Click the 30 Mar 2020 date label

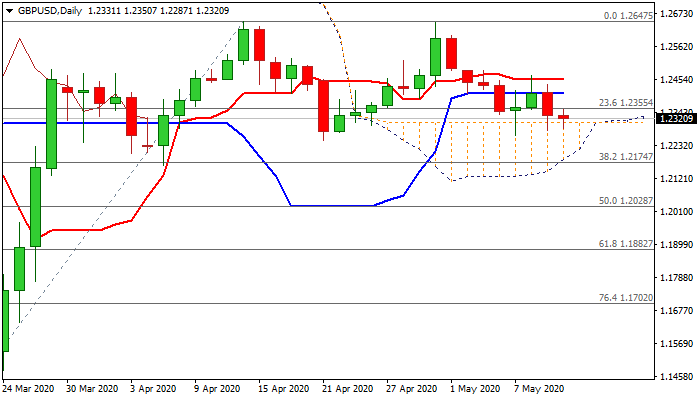tap(93, 387)
